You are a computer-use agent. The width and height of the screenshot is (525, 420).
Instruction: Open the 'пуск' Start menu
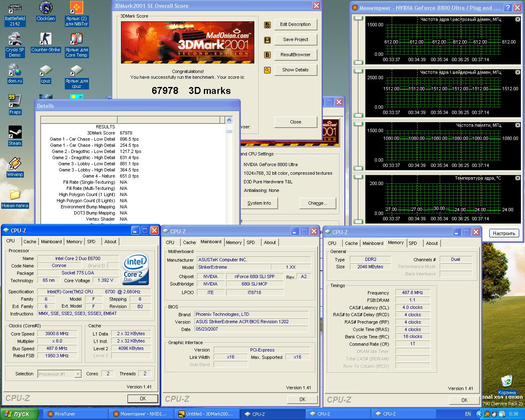coord(20,414)
